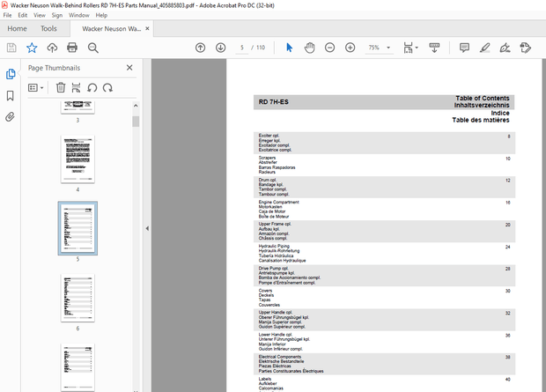Viewport: 546px width, 392px height.
Task: Open the Page Thumbnails panel icon in sidebar
Action: tap(11, 74)
